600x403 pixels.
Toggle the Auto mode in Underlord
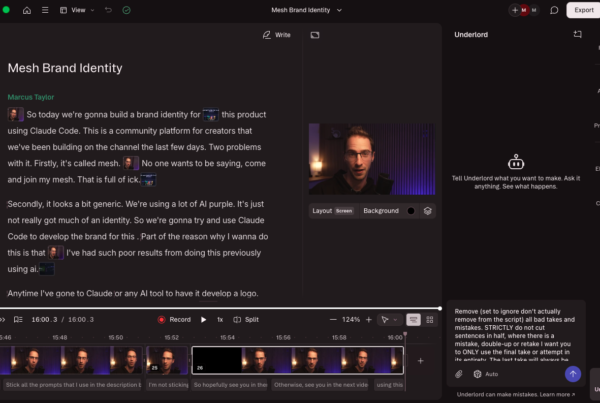point(485,374)
